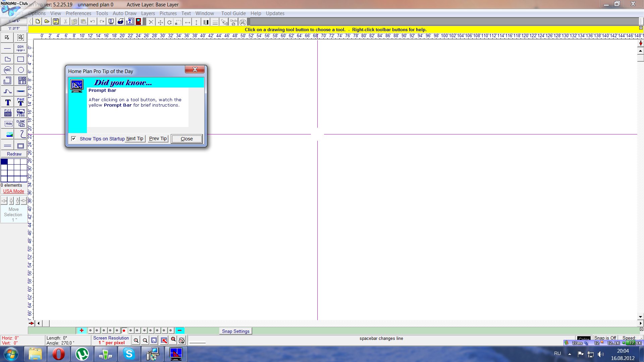Open the FIGS figures tool

[21, 113]
